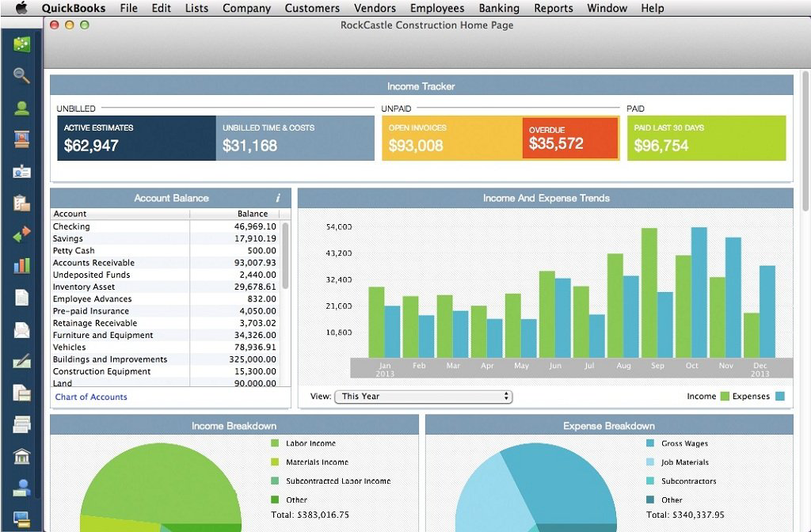Open the bar chart Reports sidebar icon
Screen dimensions: 811x532
point(21,266)
